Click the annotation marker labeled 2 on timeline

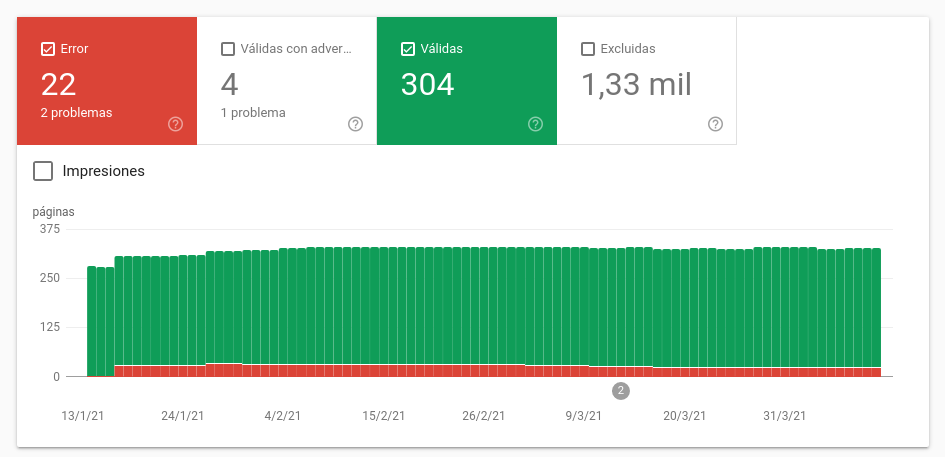tap(621, 391)
